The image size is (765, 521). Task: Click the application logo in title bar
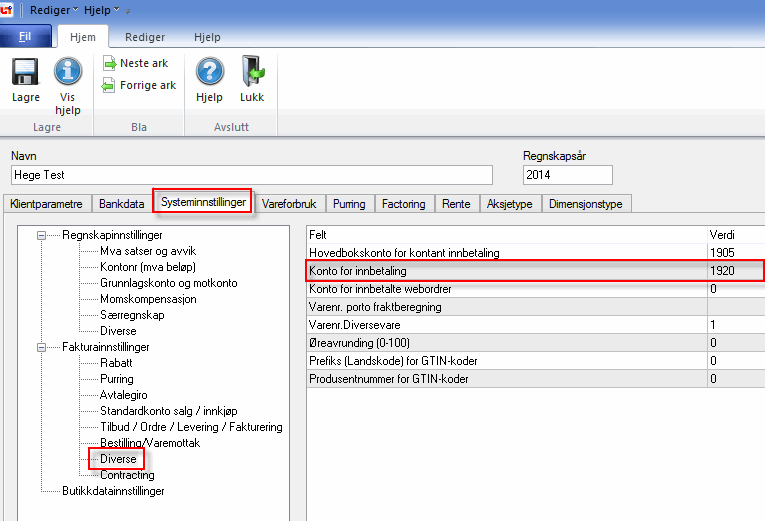pyautogui.click(x=7, y=9)
